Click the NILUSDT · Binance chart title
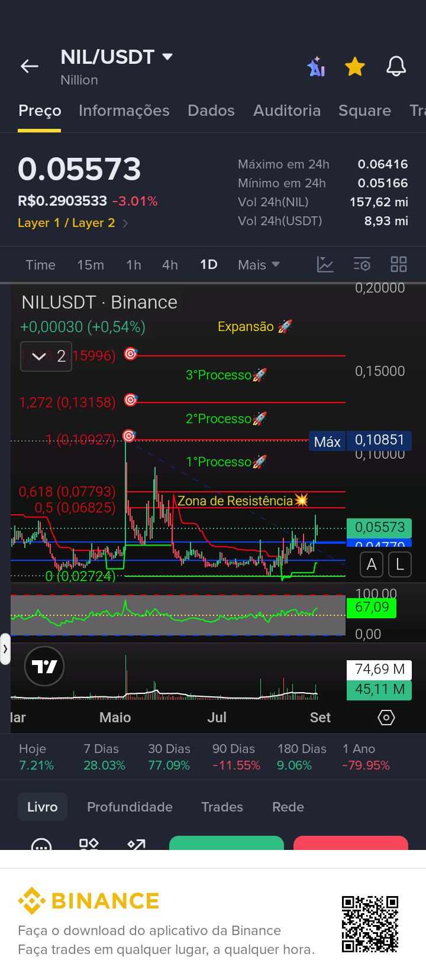 pos(99,302)
